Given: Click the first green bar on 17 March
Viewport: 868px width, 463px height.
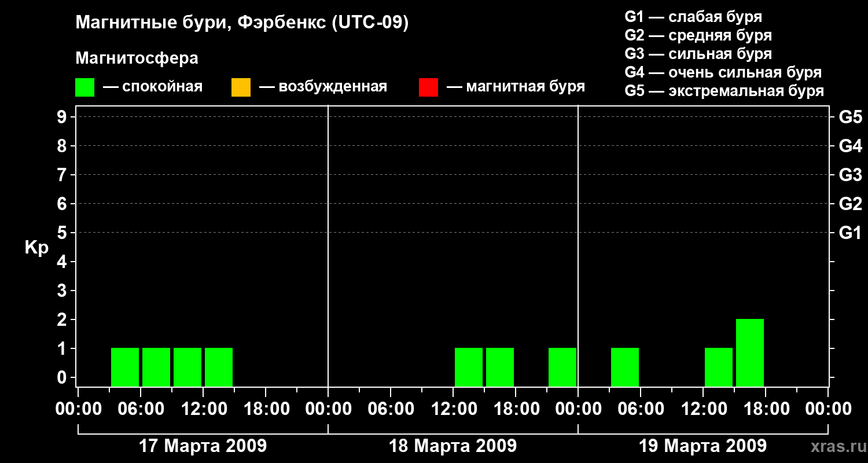Looking at the screenshot, I should (x=125, y=367).
